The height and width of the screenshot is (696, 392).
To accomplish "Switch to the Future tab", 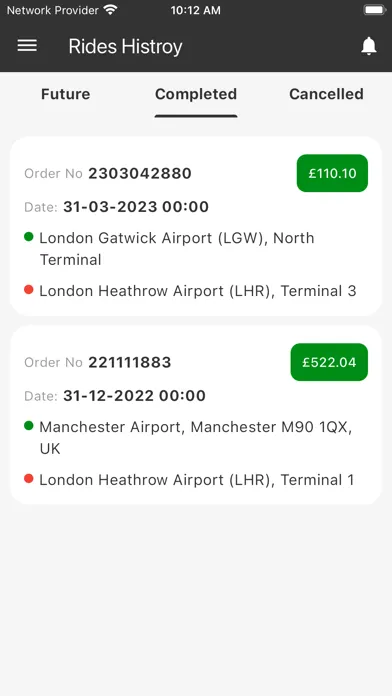I will (x=66, y=94).
